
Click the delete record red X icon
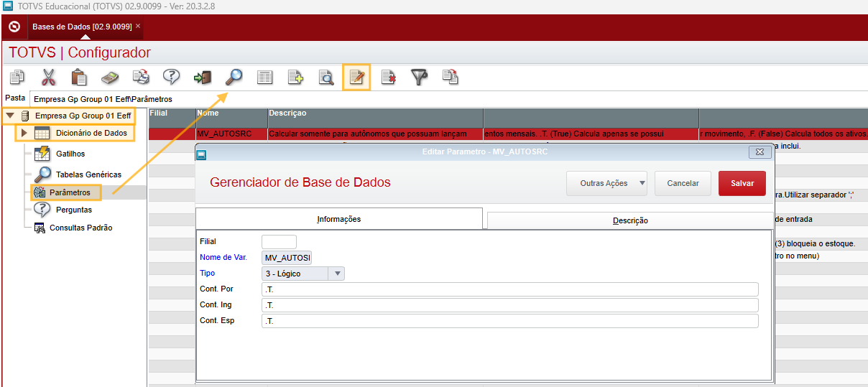389,77
